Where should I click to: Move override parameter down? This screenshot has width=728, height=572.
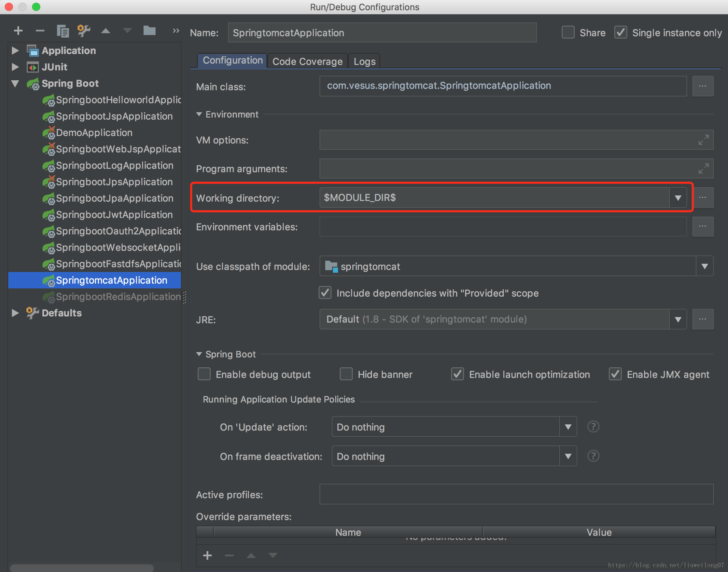coord(273,555)
